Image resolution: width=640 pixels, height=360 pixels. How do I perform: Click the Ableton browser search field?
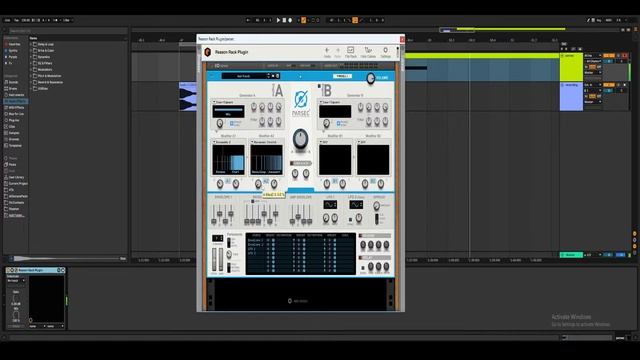pyautogui.click(x=67, y=31)
